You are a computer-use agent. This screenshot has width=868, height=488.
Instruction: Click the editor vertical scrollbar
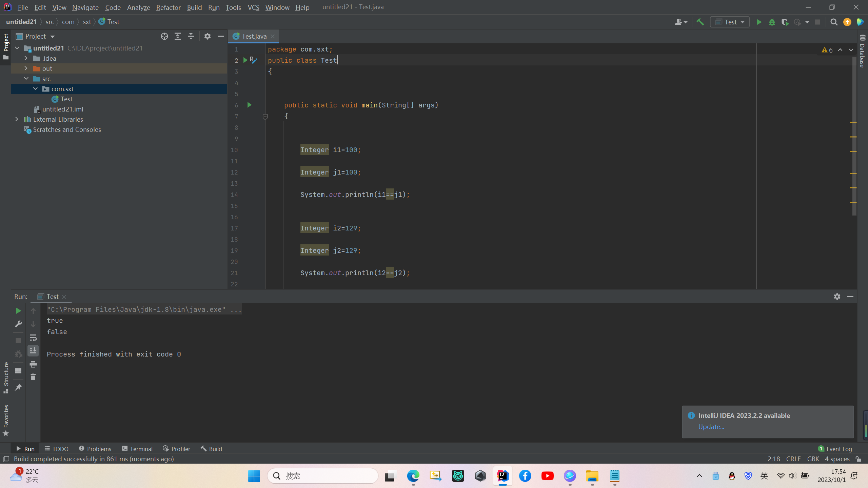coord(854,136)
